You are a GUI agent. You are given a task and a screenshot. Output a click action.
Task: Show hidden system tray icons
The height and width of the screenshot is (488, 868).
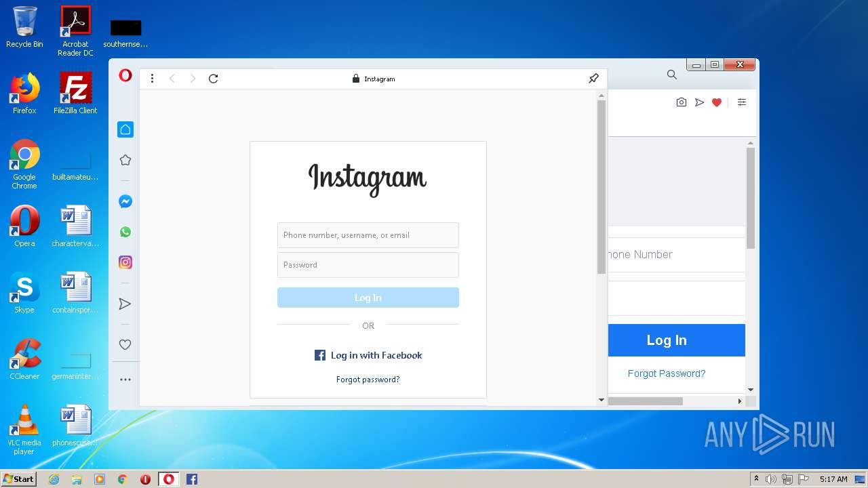[756, 479]
